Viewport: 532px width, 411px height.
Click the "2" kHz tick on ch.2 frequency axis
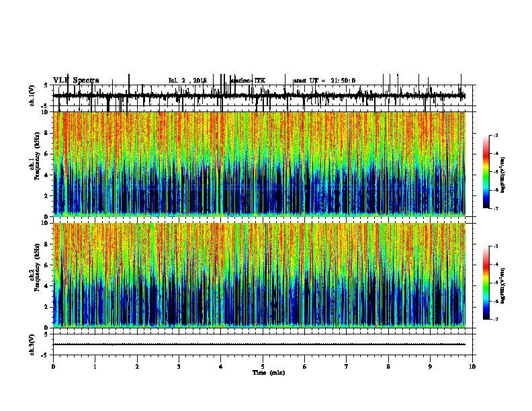click(46, 307)
